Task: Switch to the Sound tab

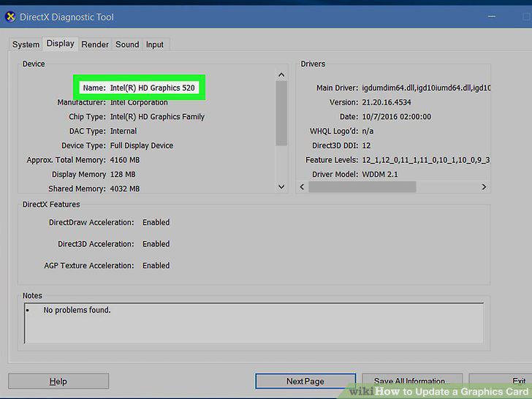Action: point(127,45)
